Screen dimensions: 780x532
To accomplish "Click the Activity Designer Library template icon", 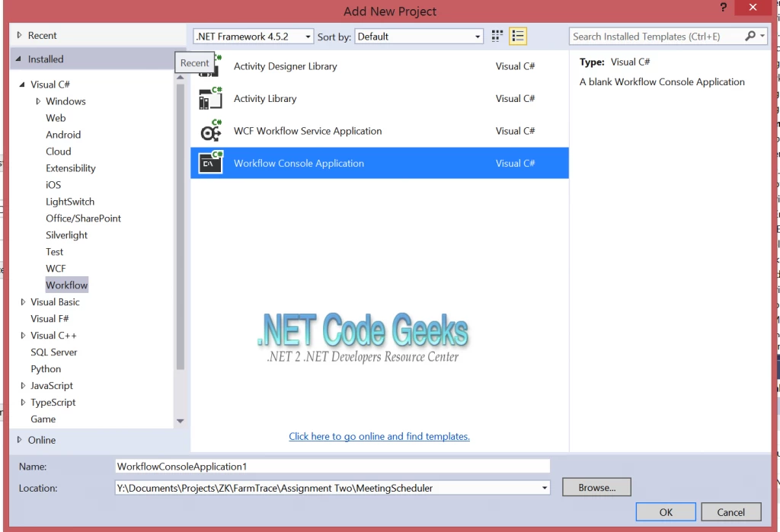I will [x=210, y=66].
